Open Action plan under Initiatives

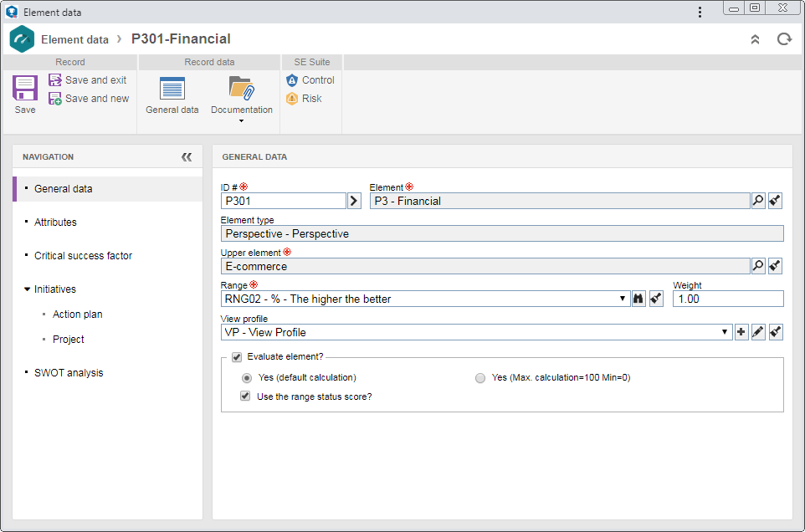coord(78,314)
